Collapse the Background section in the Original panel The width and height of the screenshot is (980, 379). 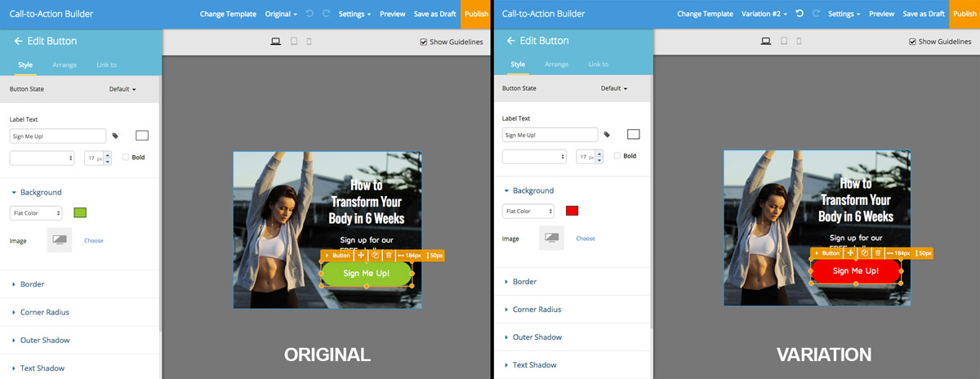(36, 192)
